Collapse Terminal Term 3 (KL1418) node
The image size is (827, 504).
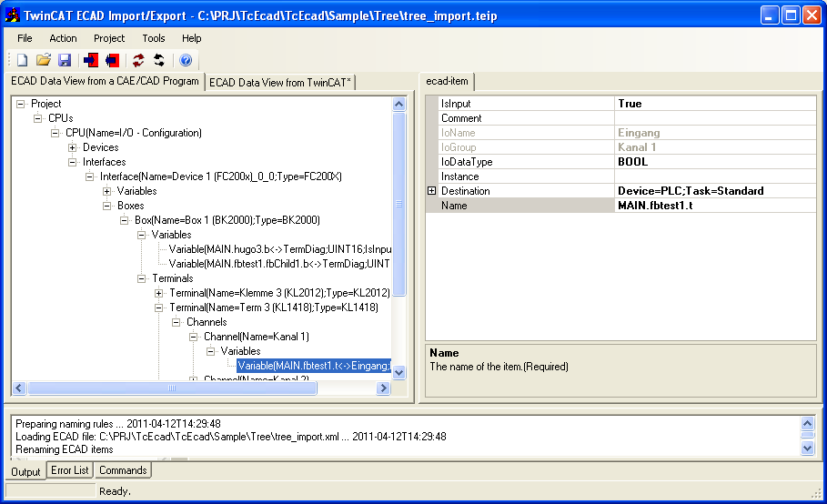click(158, 307)
